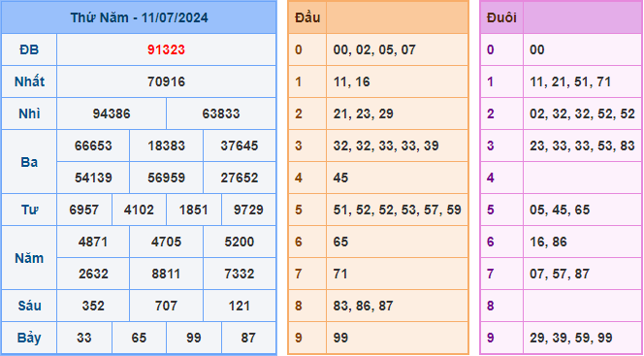
Task: Select third prize number 54139
Action: [93, 178]
